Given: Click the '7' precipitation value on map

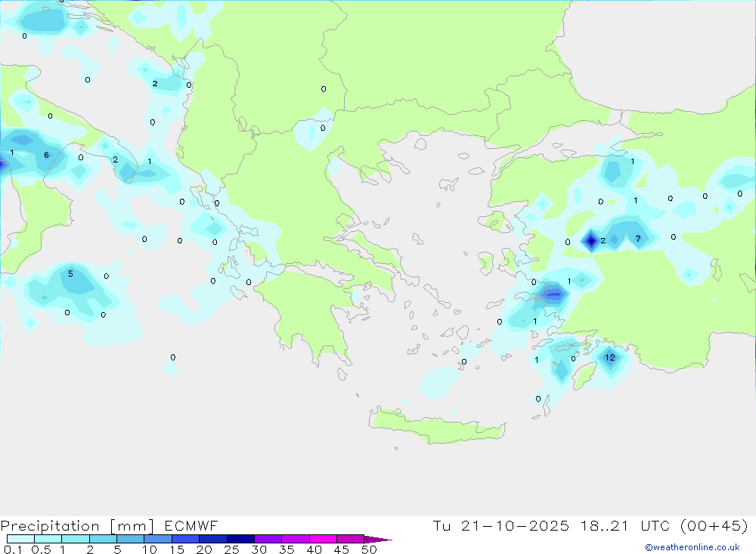Looking at the screenshot, I should click(x=638, y=239).
